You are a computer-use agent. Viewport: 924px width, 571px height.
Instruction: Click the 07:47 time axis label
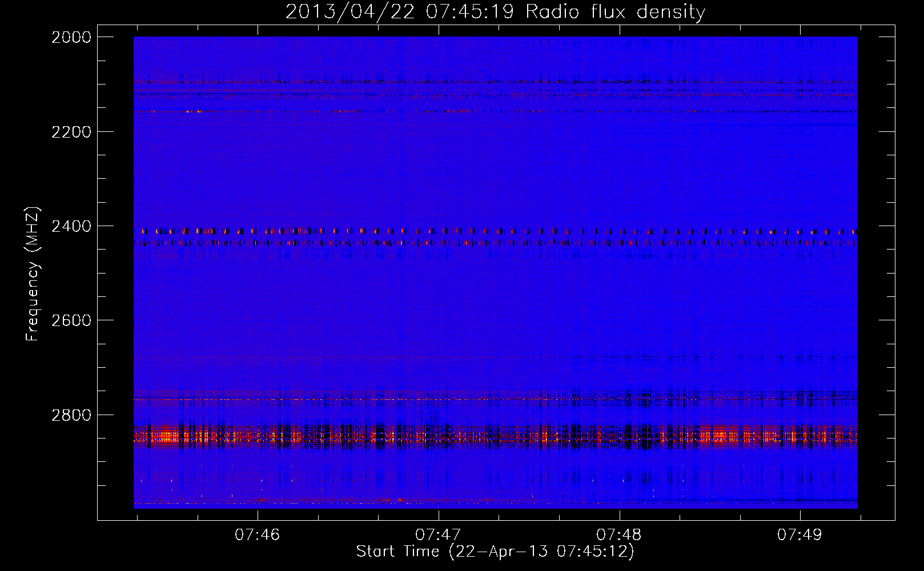[438, 534]
